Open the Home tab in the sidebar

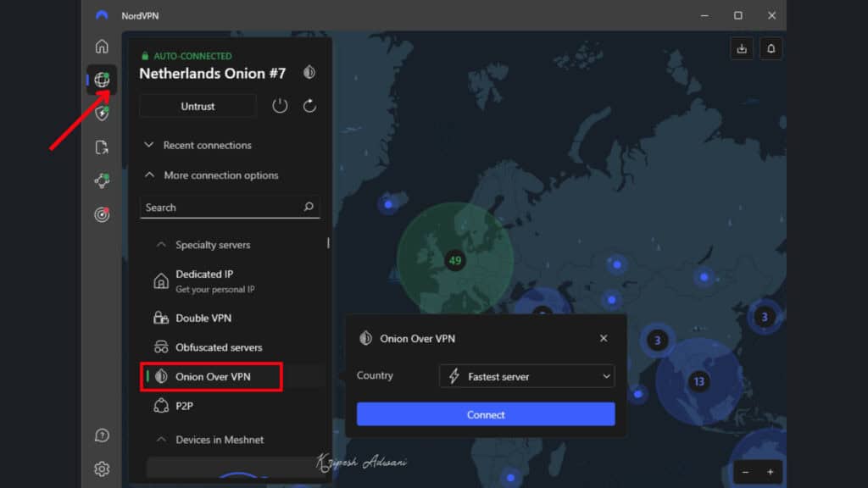click(x=102, y=46)
